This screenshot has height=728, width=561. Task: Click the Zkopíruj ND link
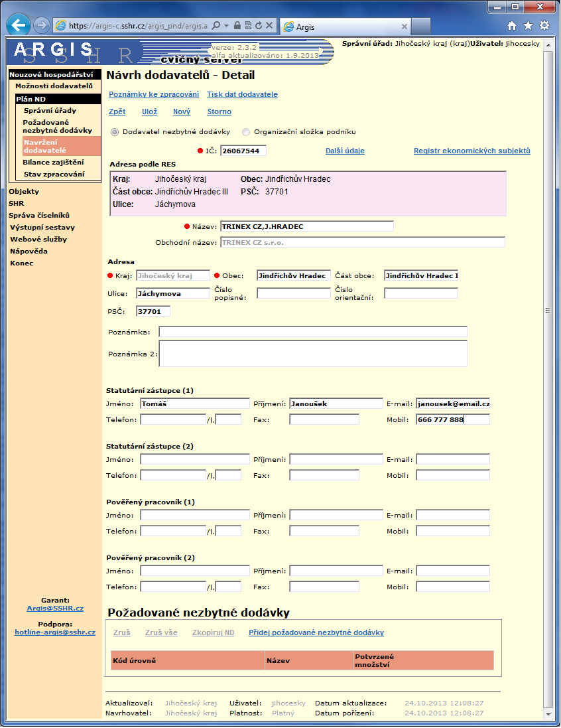[213, 632]
